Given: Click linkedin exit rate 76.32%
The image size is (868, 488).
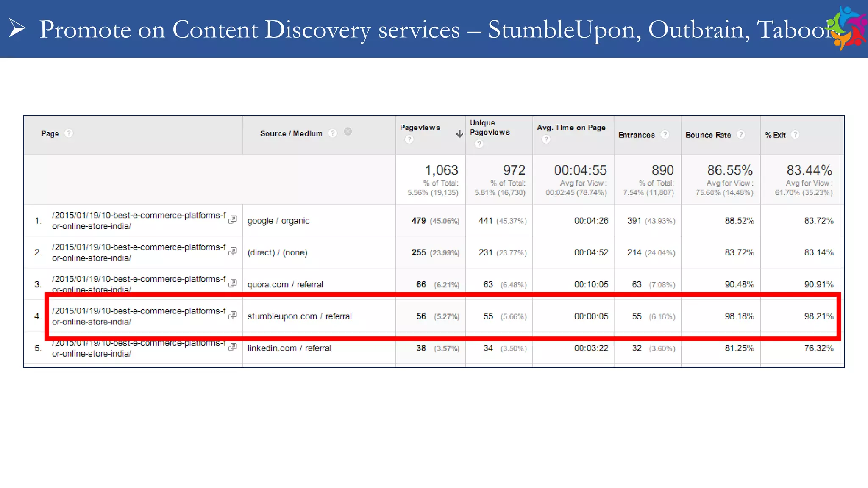Looking at the screenshot, I should (x=819, y=348).
